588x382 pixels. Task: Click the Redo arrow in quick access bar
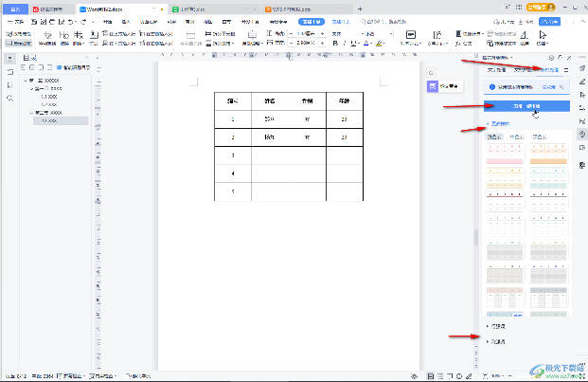[83, 22]
